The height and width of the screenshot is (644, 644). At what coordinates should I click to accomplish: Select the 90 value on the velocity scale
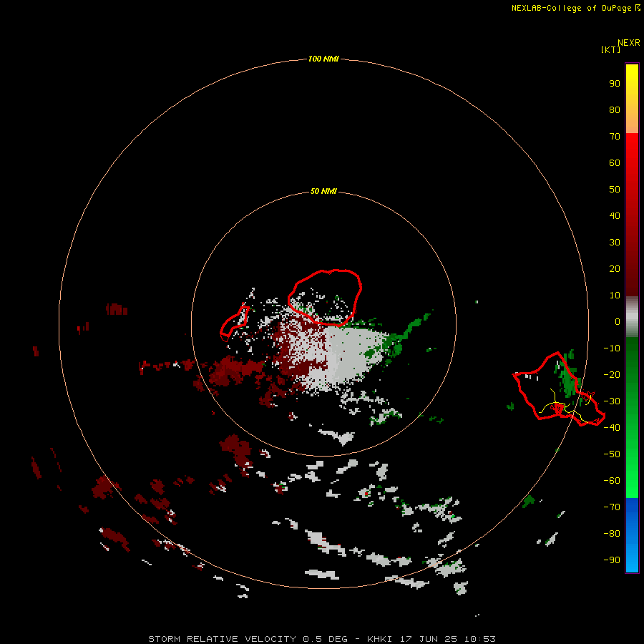coord(615,84)
